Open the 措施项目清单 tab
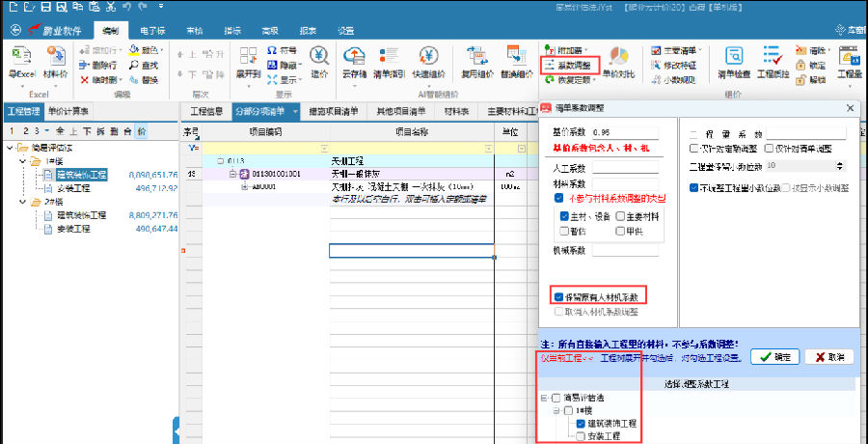This screenshot has height=444, width=868. click(x=334, y=111)
